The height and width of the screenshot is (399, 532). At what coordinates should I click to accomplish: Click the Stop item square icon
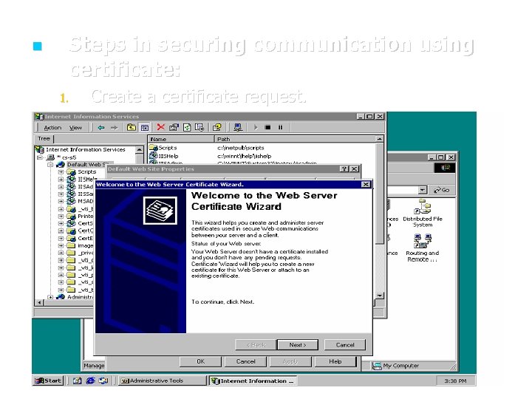(267, 128)
